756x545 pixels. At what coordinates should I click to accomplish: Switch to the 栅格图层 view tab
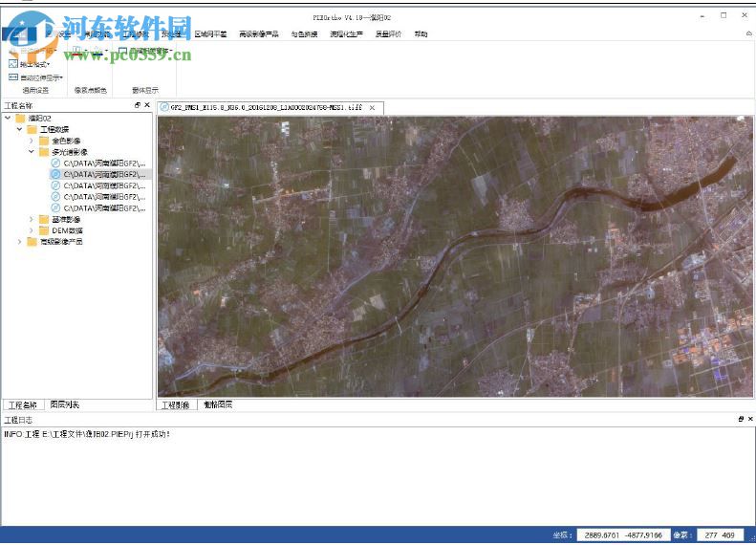(218, 404)
